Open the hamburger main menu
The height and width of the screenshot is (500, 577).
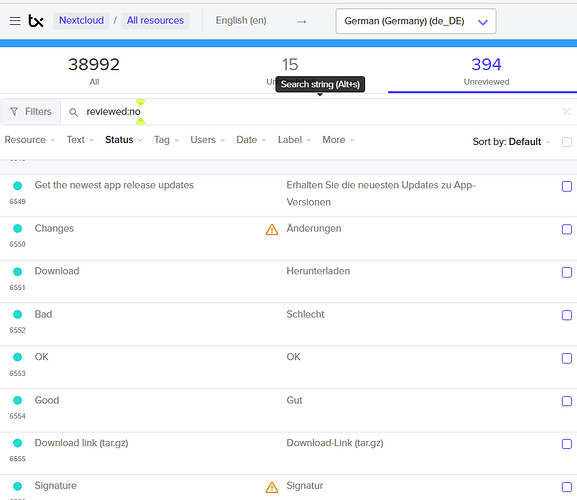pyautogui.click(x=15, y=21)
